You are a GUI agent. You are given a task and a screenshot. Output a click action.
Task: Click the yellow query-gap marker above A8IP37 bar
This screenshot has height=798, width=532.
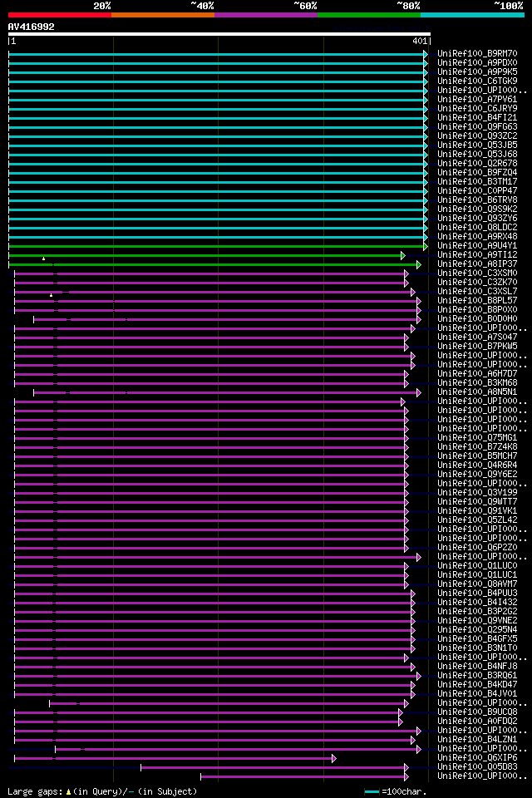44,259
